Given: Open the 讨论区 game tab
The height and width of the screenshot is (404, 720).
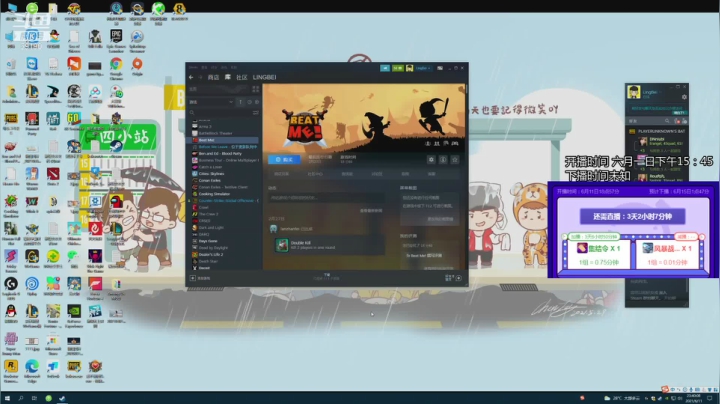Looking at the screenshot, I should click(377, 174).
